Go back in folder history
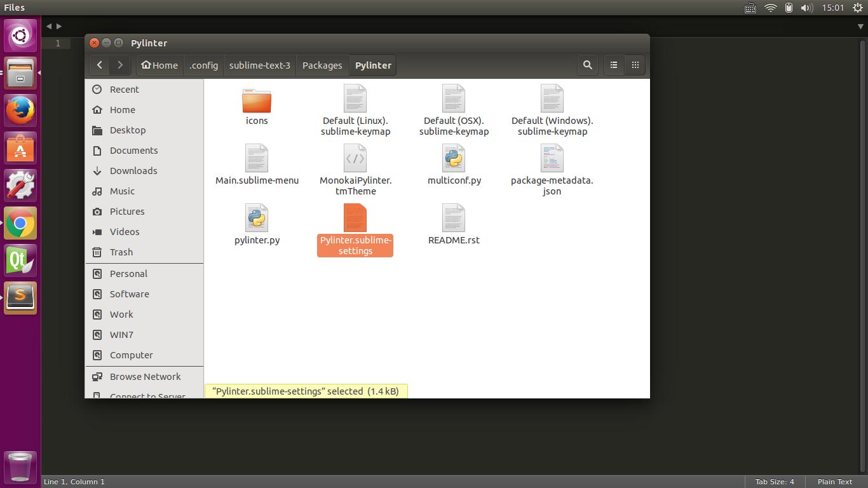This screenshot has height=488, width=868. [100, 65]
